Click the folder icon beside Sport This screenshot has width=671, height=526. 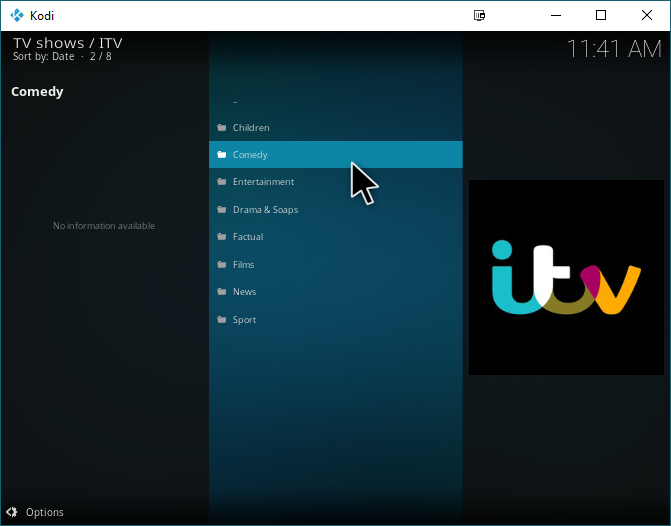point(221,320)
